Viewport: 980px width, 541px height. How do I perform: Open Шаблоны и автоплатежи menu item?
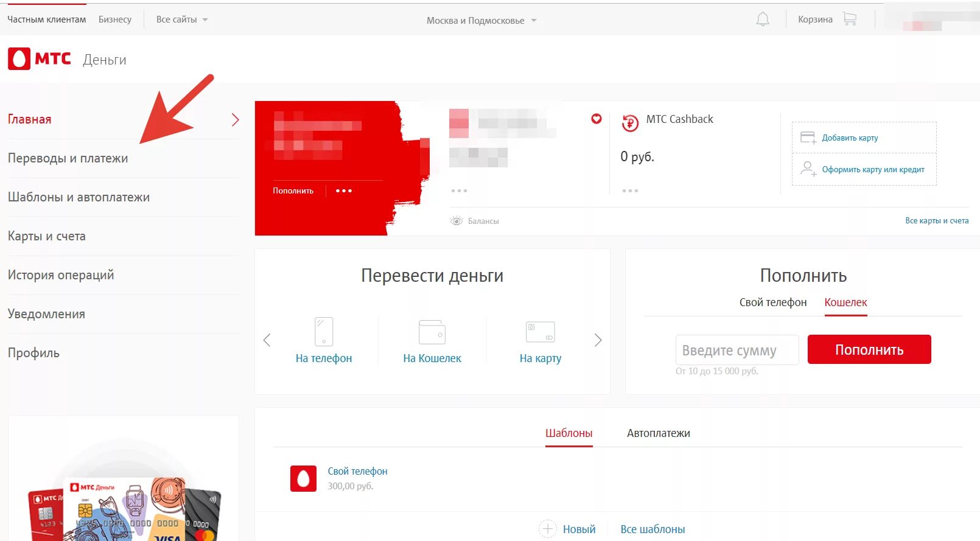[x=79, y=197]
